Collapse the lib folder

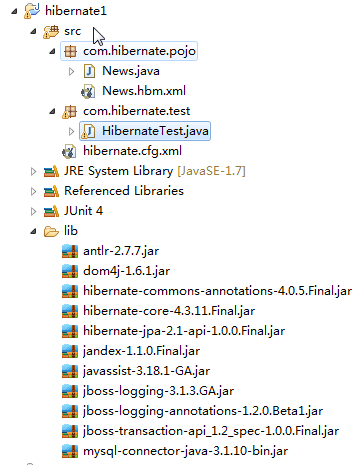coord(33,232)
